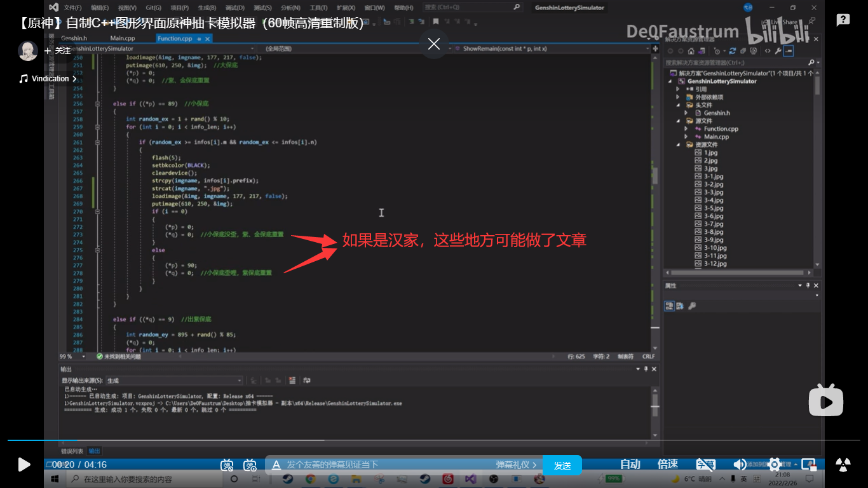Click the video progress bar

[x=433, y=440]
